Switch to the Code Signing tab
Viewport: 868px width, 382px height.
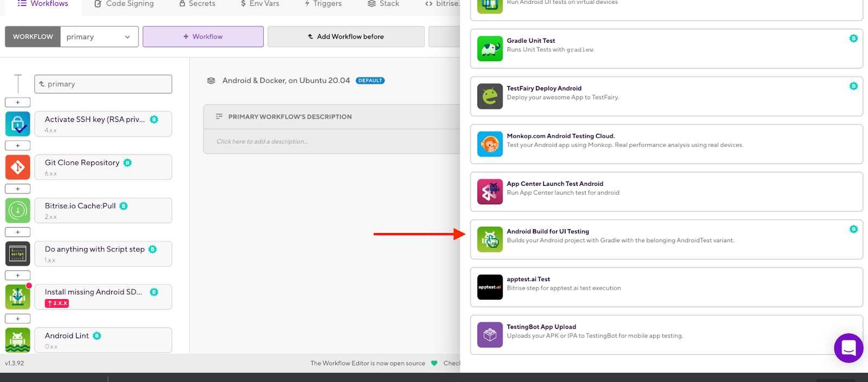[124, 4]
